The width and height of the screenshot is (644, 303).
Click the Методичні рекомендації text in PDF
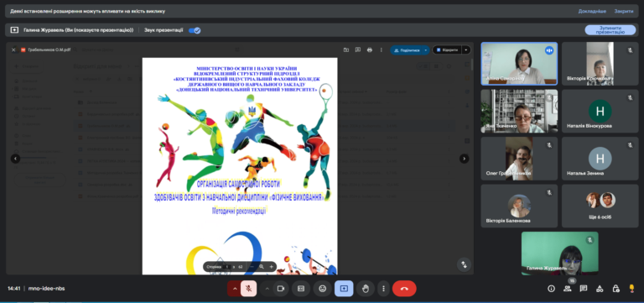click(x=239, y=212)
